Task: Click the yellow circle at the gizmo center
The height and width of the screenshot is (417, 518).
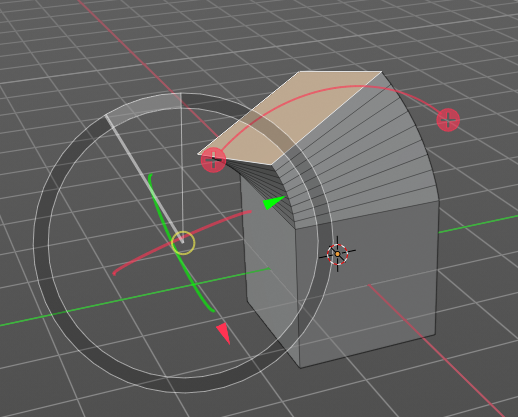Action: coord(183,243)
